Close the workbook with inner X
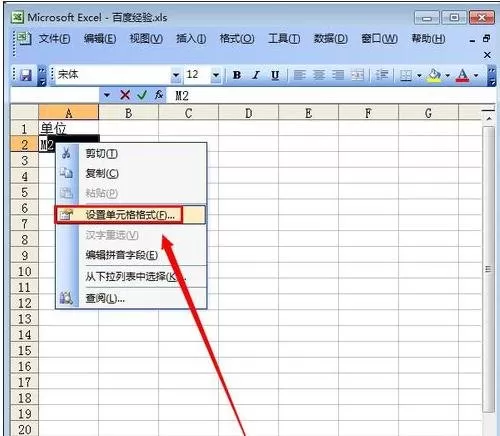 tap(487, 55)
